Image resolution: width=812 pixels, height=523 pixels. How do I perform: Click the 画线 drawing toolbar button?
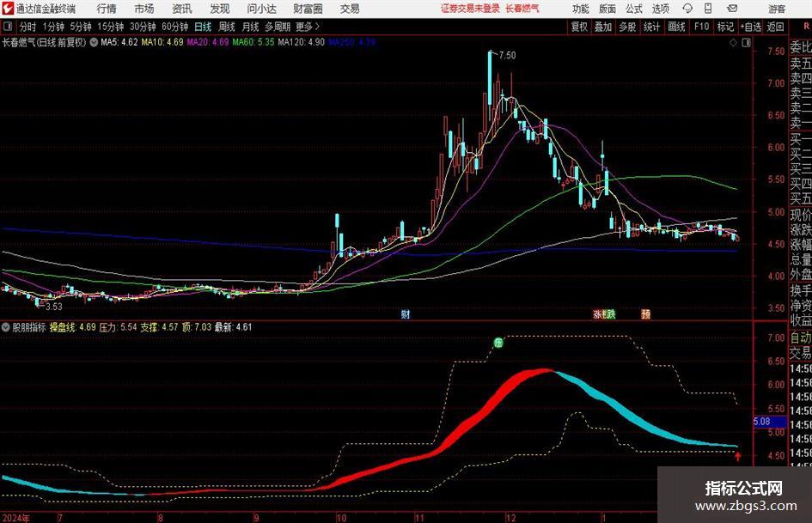coord(677,27)
